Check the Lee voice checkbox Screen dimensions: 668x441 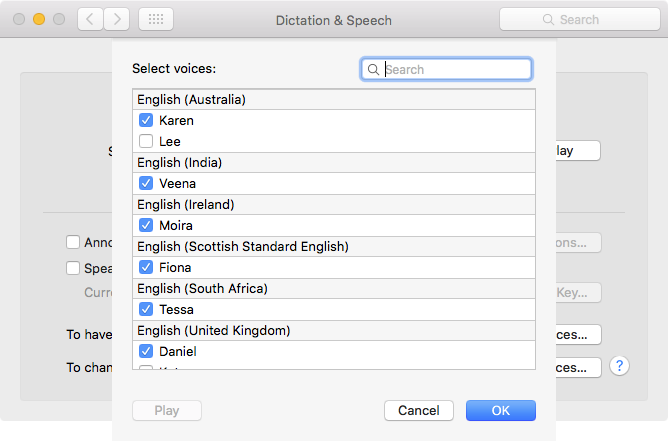[146, 141]
